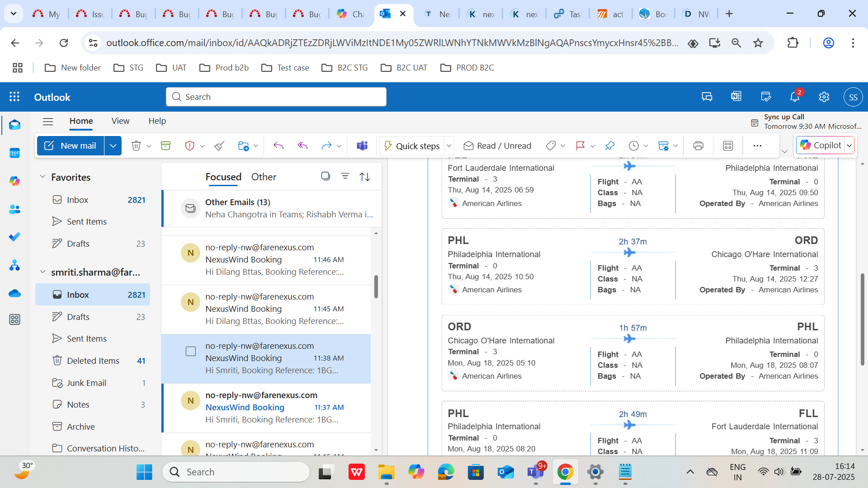
Task: Click the Print icon in toolbar
Action: click(x=698, y=145)
